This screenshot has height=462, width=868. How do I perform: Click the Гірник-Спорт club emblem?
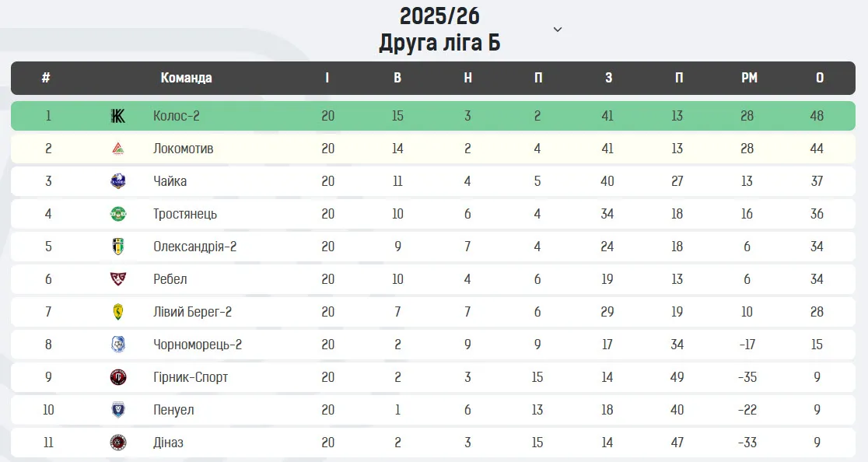(x=118, y=377)
